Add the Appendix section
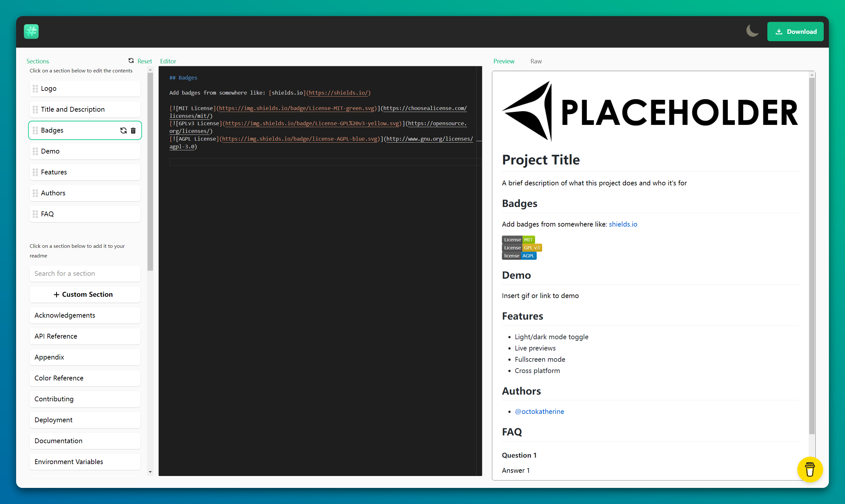Screen dimensions: 845x504 85,357
